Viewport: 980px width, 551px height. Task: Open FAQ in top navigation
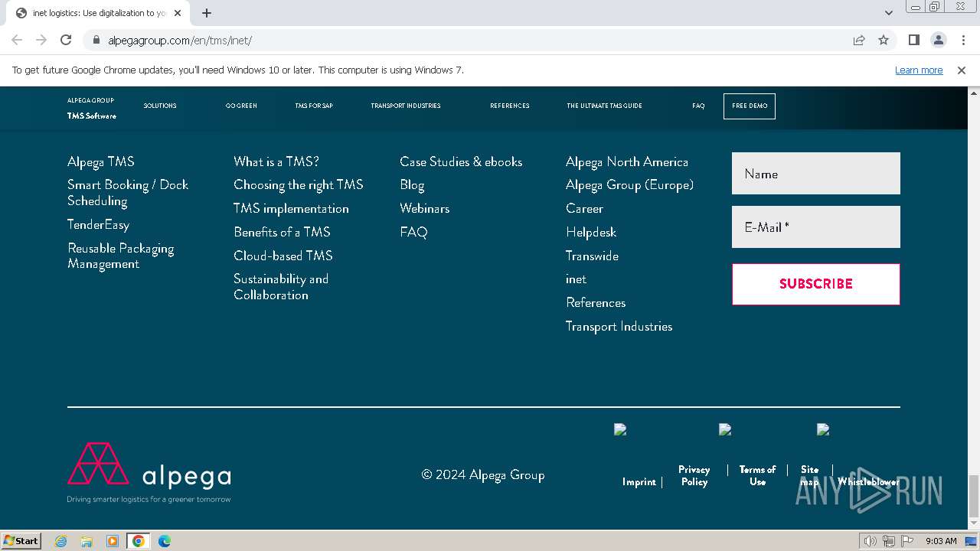[698, 106]
